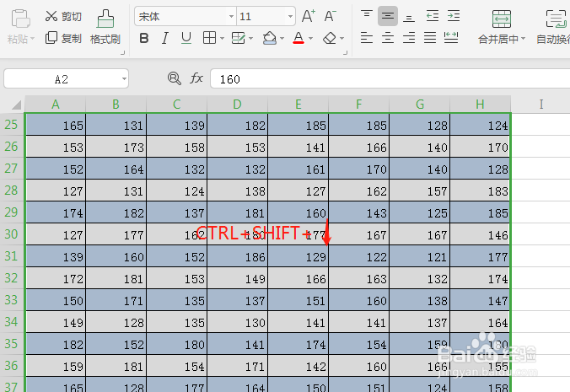
Task: Click cell E34 containing 141
Action: [298, 322]
